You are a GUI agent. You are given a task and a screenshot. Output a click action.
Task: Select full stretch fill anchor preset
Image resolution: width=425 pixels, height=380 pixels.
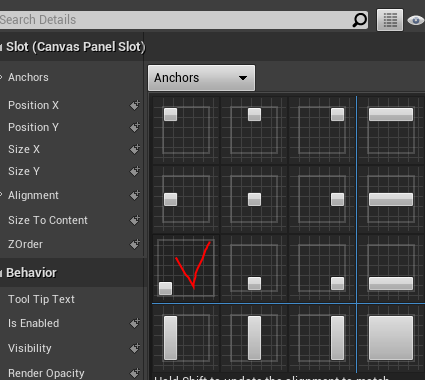click(391, 338)
